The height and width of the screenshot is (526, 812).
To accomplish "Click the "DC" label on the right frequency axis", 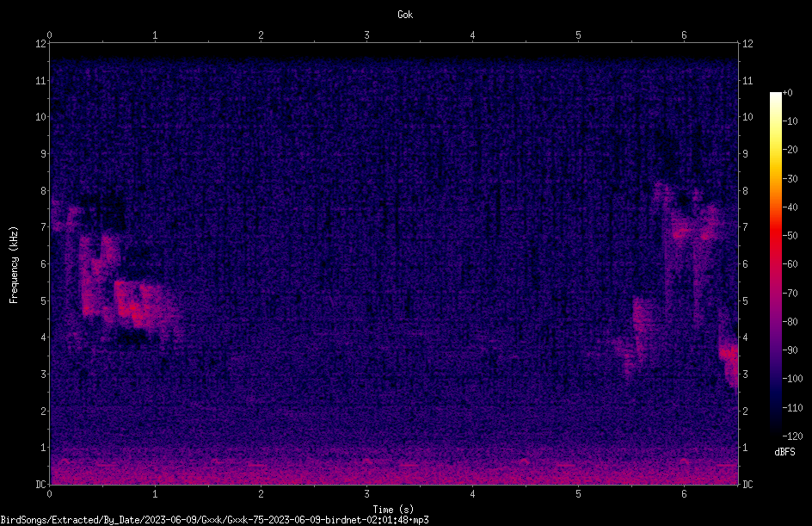I will tap(747, 485).
